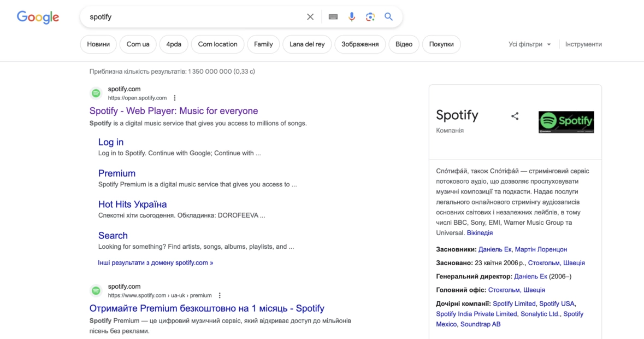Screen dimensions: 644x339
Task: Open the Spotify logo thumbnail image
Action: click(x=566, y=122)
